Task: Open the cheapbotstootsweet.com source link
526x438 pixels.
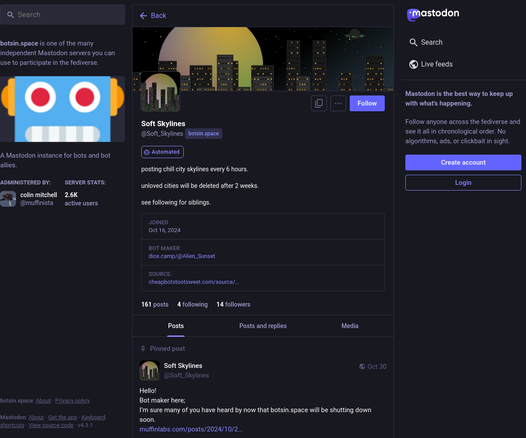Action: click(194, 282)
